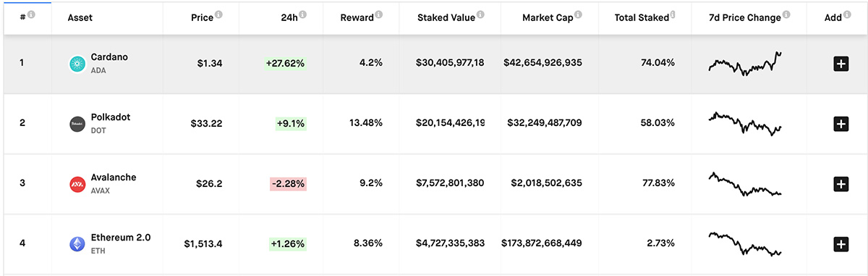Screen dimensions: 868x276
Task: Click the info icon beside Total Staked header
Action: point(672,14)
